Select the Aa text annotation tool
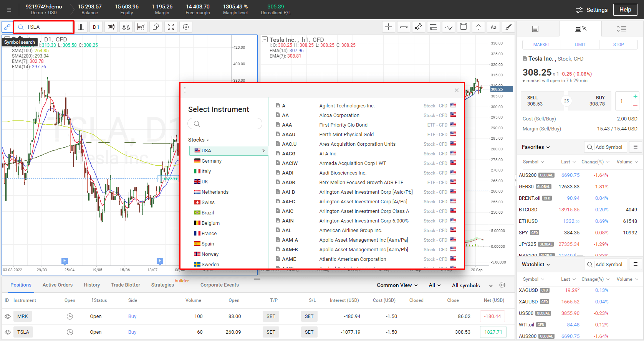 pos(493,27)
